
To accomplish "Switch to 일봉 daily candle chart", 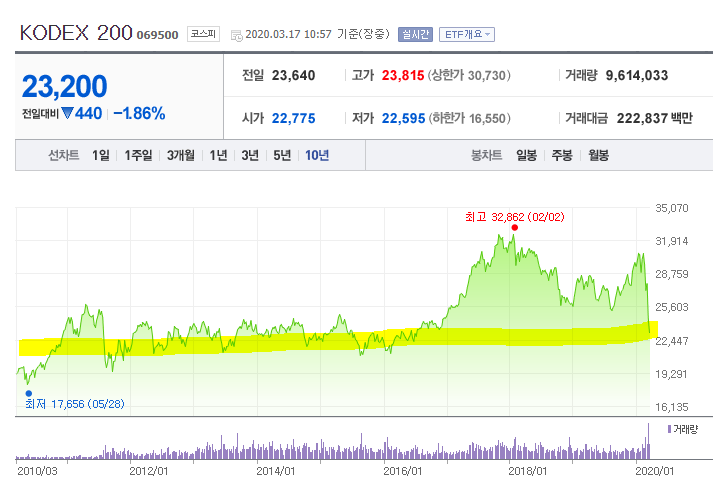I will (527, 156).
